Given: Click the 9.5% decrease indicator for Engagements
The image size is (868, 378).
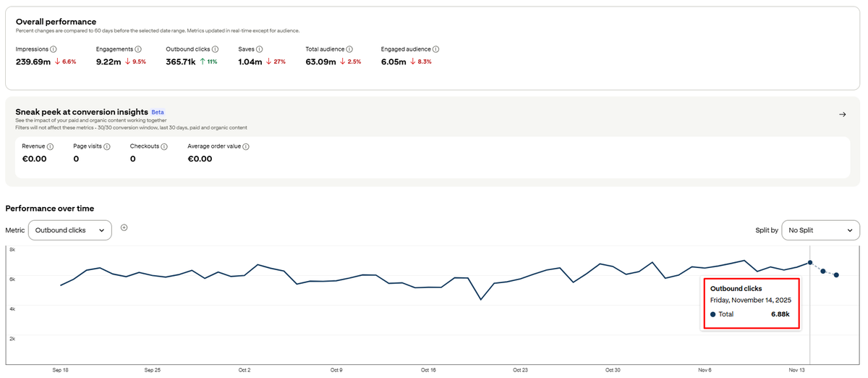Looking at the screenshot, I should tap(135, 62).
